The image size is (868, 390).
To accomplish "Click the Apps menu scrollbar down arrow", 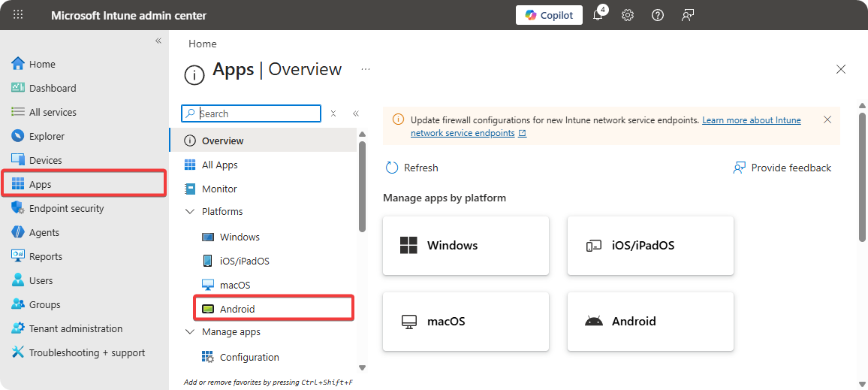I will click(362, 367).
